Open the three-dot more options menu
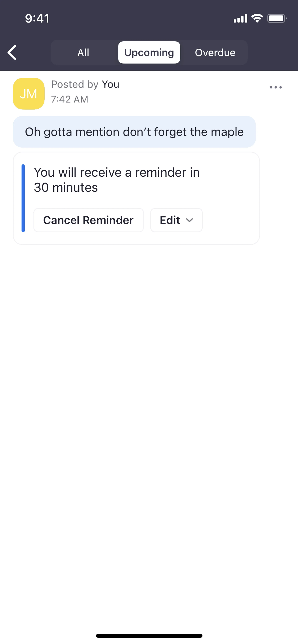The height and width of the screenshot is (644, 298). tap(275, 88)
